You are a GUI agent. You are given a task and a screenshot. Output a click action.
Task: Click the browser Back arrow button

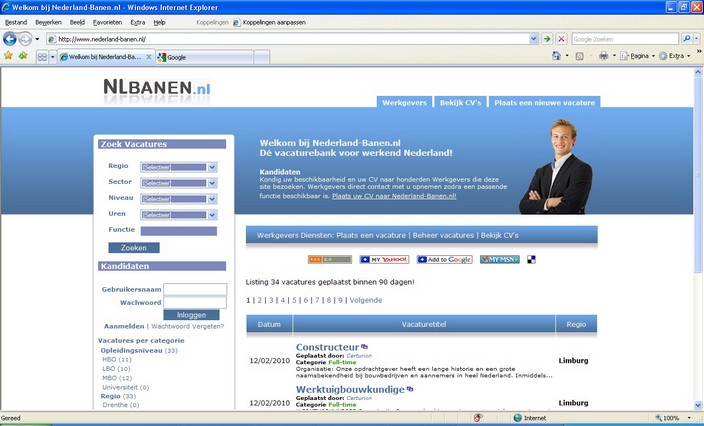9,39
